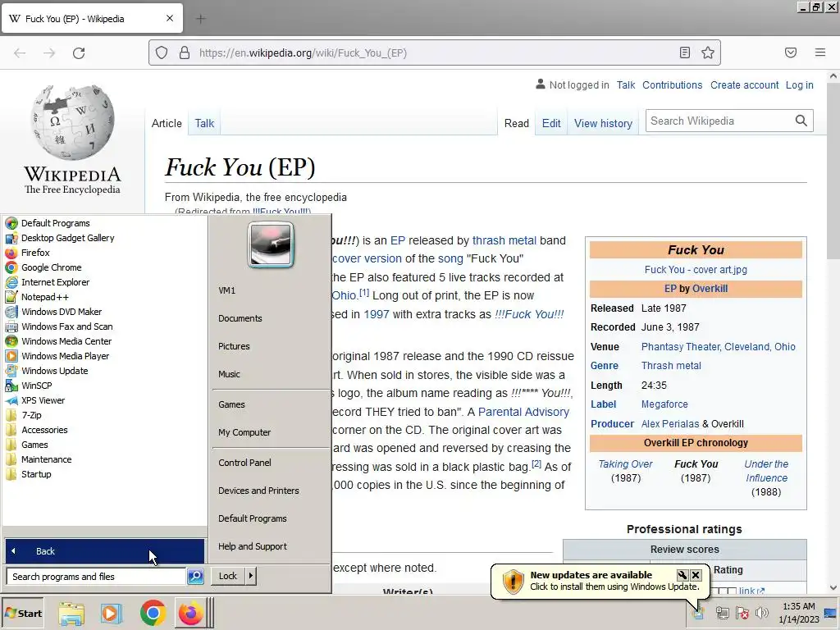Follow the Megaforce label link
Screen dimensions: 840x630
tap(664, 404)
